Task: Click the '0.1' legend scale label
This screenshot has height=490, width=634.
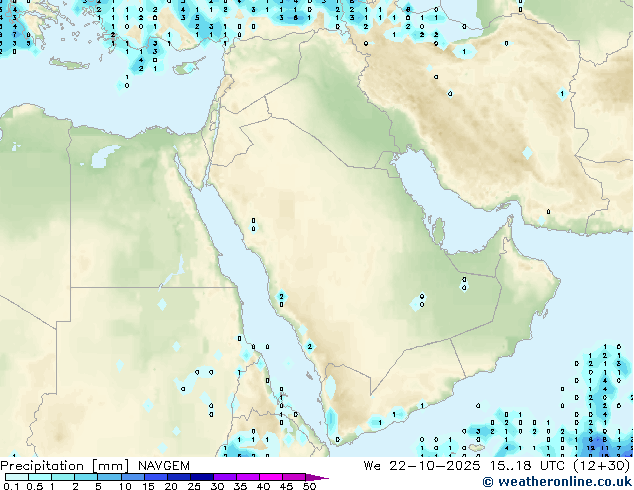Action: pyautogui.click(x=11, y=486)
